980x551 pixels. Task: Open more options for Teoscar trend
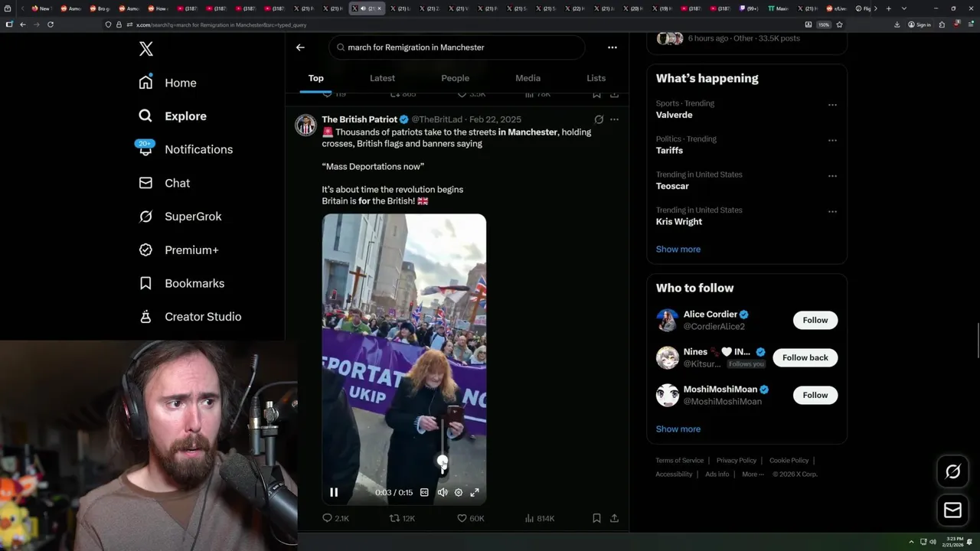tap(832, 176)
